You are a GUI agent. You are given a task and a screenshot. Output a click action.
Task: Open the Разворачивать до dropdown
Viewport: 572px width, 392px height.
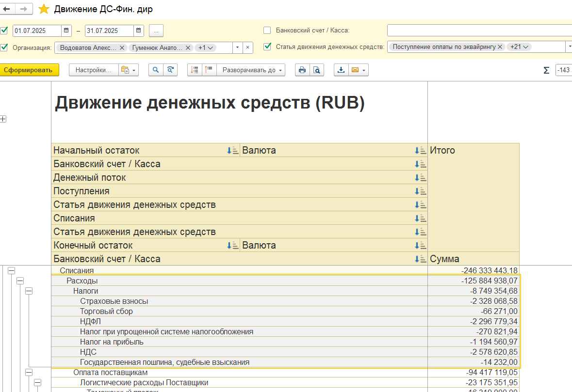pos(251,70)
